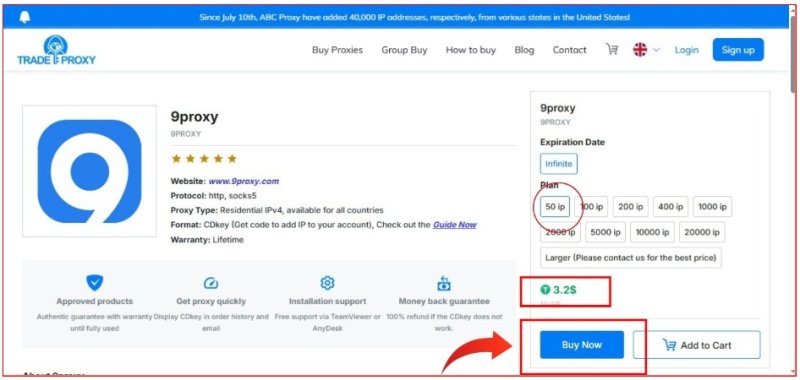
Task: Click the Buy Now button
Action: [x=582, y=345]
